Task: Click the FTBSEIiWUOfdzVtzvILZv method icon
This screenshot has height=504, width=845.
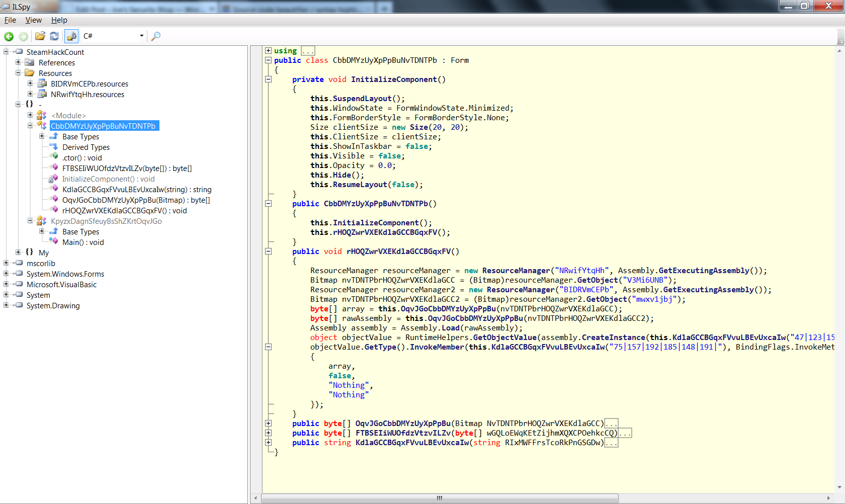Action: pos(54,167)
